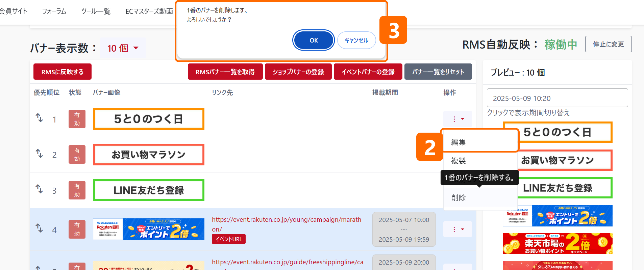The height and width of the screenshot is (270, 644).
Task: Click the 停止に変更 button
Action: point(608,44)
